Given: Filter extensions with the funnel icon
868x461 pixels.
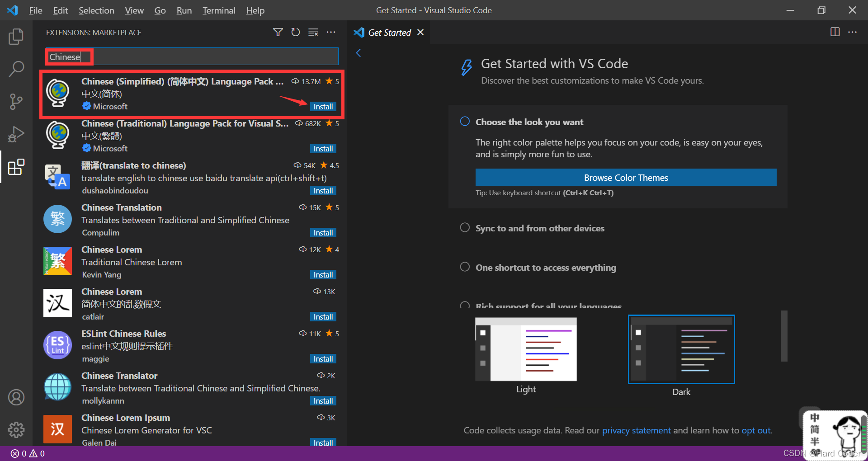Looking at the screenshot, I should point(278,32).
